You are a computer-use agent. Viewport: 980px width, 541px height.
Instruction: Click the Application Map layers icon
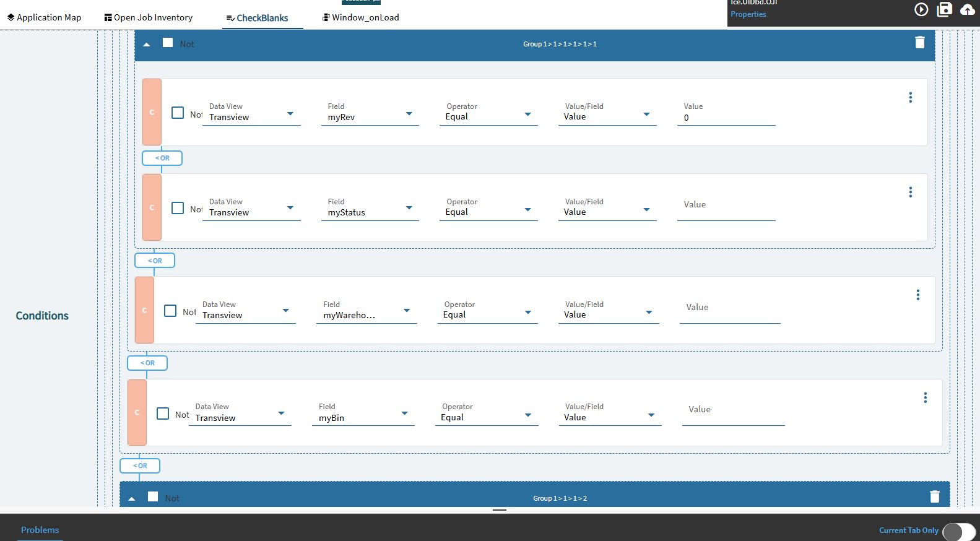click(11, 17)
